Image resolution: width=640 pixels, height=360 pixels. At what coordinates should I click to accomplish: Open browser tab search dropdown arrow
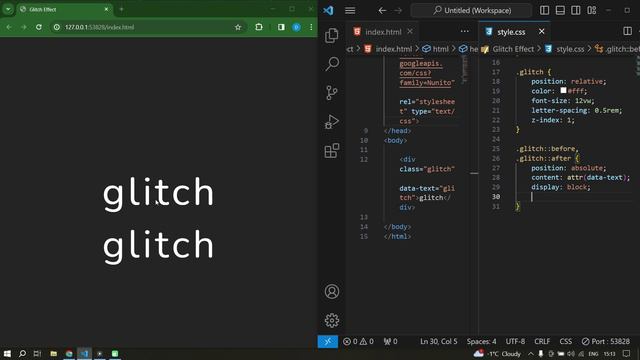coord(8,9)
